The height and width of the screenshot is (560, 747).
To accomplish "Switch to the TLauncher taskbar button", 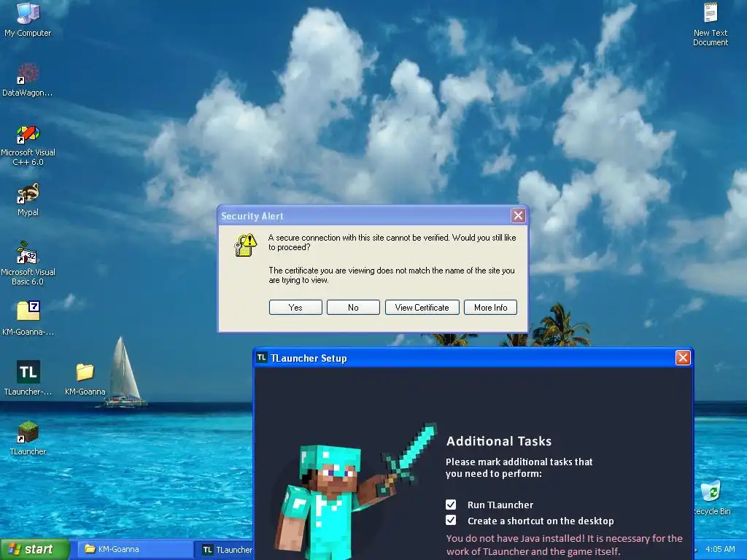I will [225, 550].
